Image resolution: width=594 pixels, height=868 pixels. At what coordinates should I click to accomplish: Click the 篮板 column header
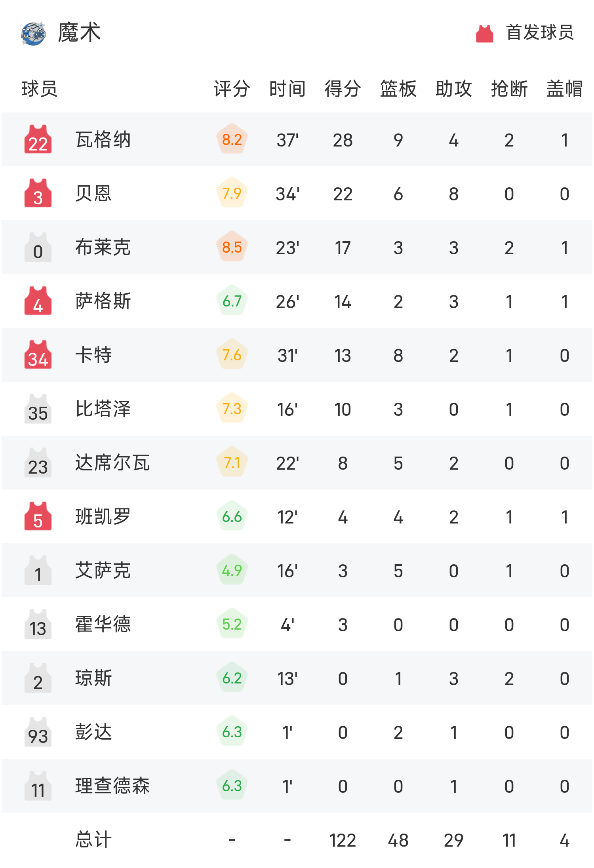pyautogui.click(x=398, y=88)
